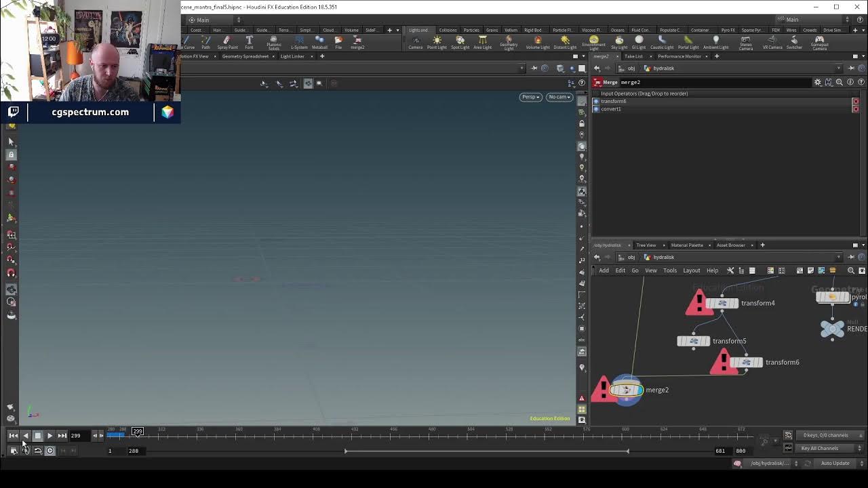Screen dimensions: 868x488
Task: Open the Asset Browser tab
Action: tap(731, 245)
